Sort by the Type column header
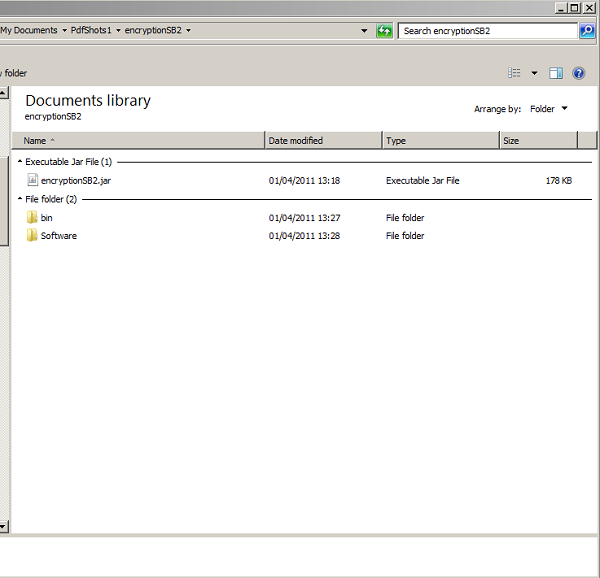The height and width of the screenshot is (578, 600). tap(441, 140)
